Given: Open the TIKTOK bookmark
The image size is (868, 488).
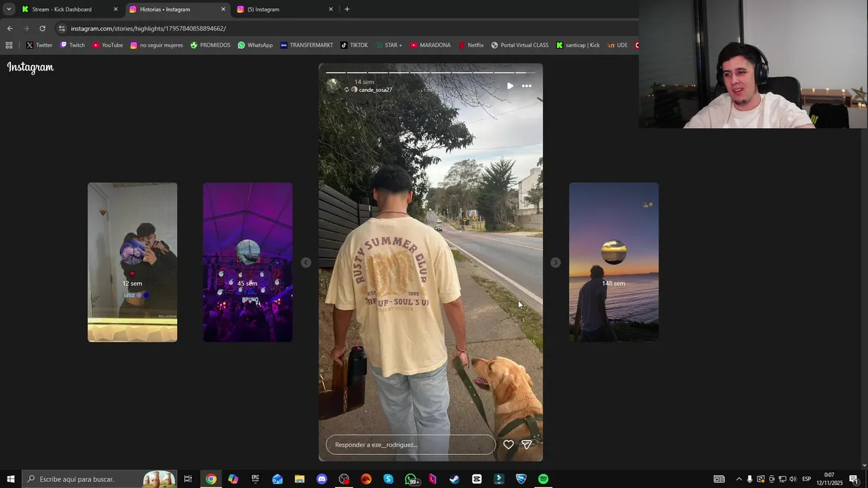Looking at the screenshot, I should (x=354, y=45).
